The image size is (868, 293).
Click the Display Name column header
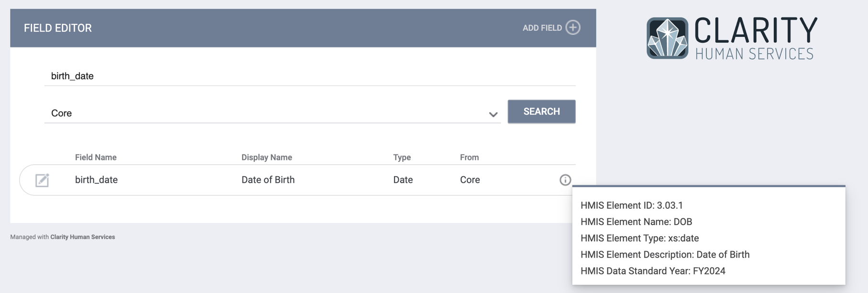pyautogui.click(x=267, y=158)
